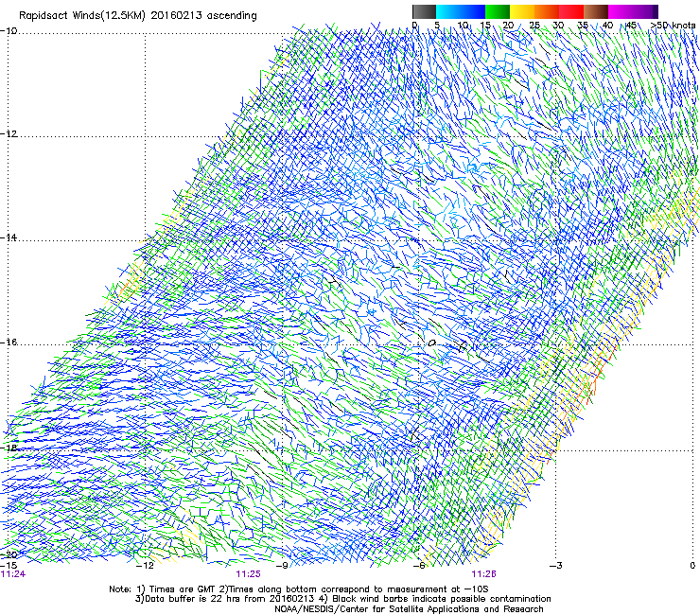Click the '0' longitude label at bottom right

tap(692, 566)
